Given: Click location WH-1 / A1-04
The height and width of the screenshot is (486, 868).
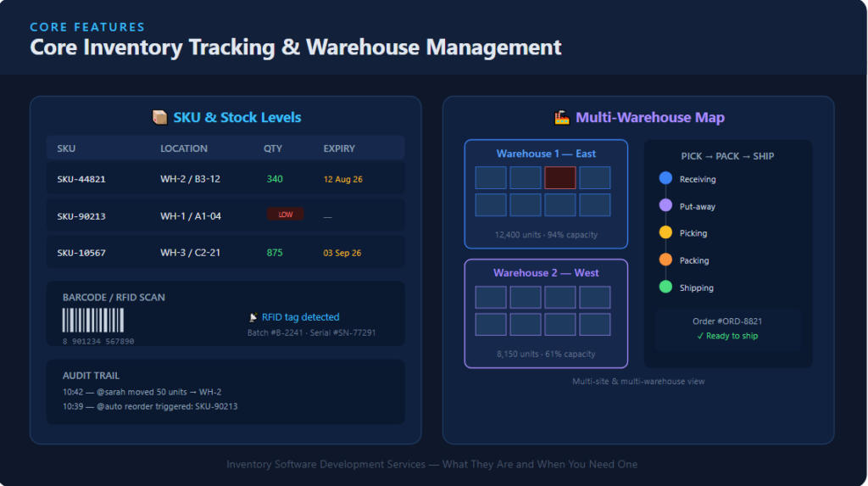Looking at the screenshot, I should pos(191,216).
